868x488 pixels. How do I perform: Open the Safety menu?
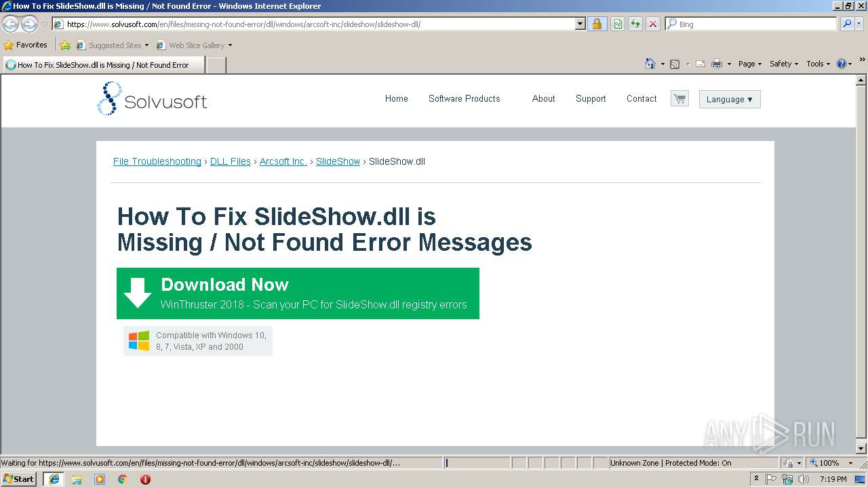[x=784, y=64]
